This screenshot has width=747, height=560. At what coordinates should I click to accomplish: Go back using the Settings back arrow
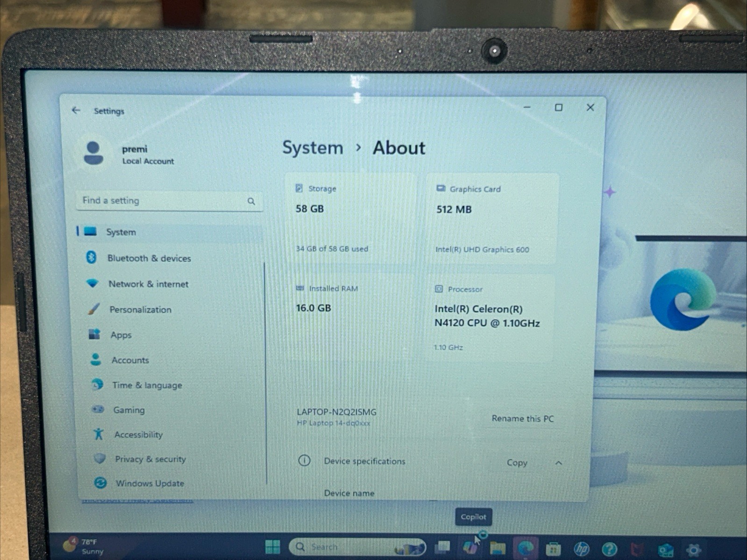point(76,110)
